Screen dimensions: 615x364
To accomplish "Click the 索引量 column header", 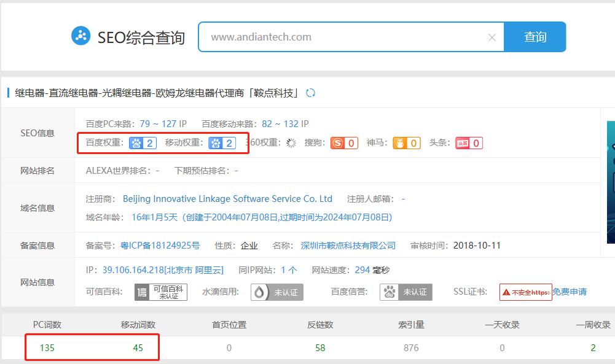I will (411, 325).
